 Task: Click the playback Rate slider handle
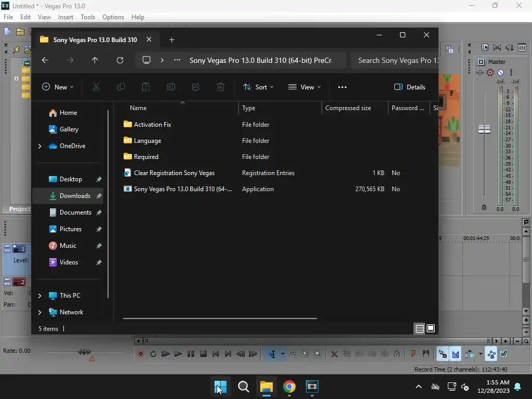[x=84, y=352]
